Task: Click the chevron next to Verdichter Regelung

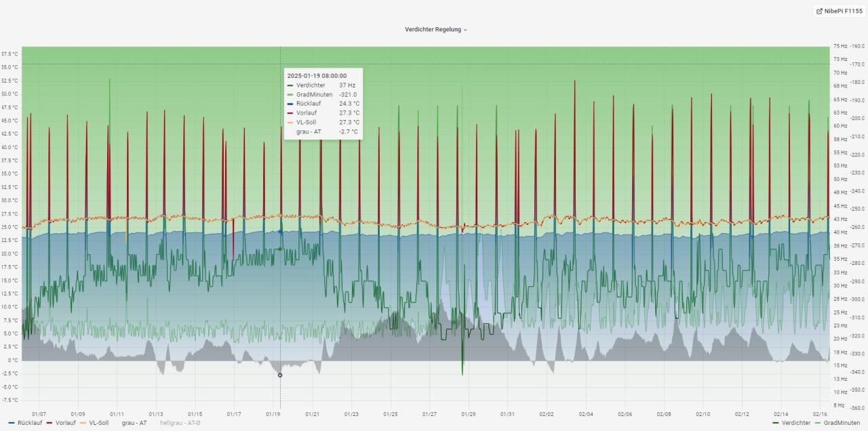Action: click(465, 30)
